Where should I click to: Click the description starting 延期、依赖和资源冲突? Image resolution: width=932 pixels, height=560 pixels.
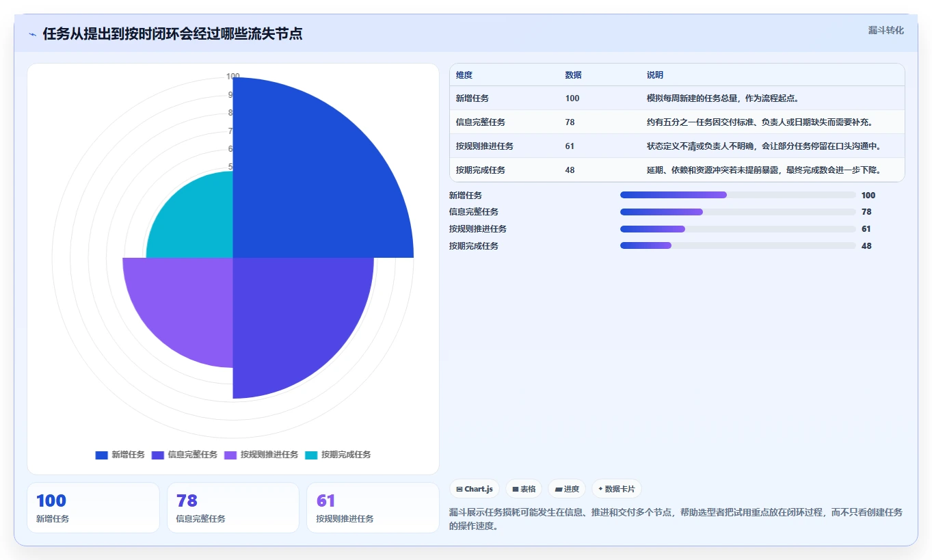coord(764,170)
